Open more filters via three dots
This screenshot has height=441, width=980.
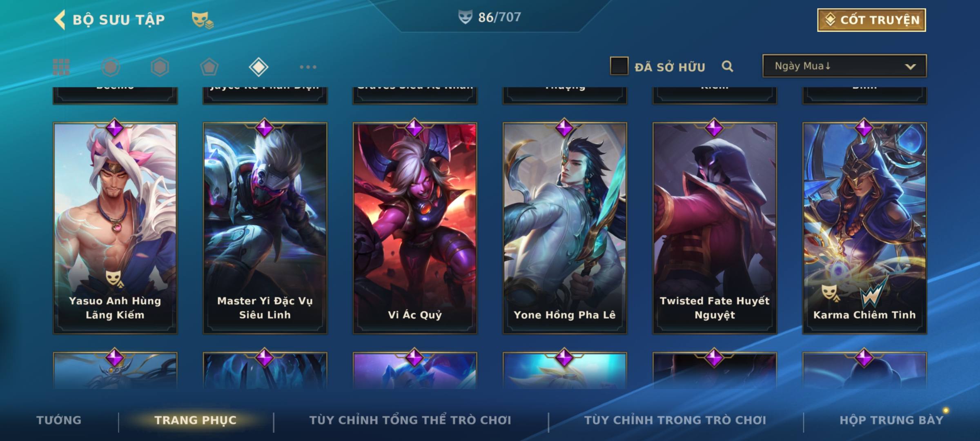click(x=308, y=67)
